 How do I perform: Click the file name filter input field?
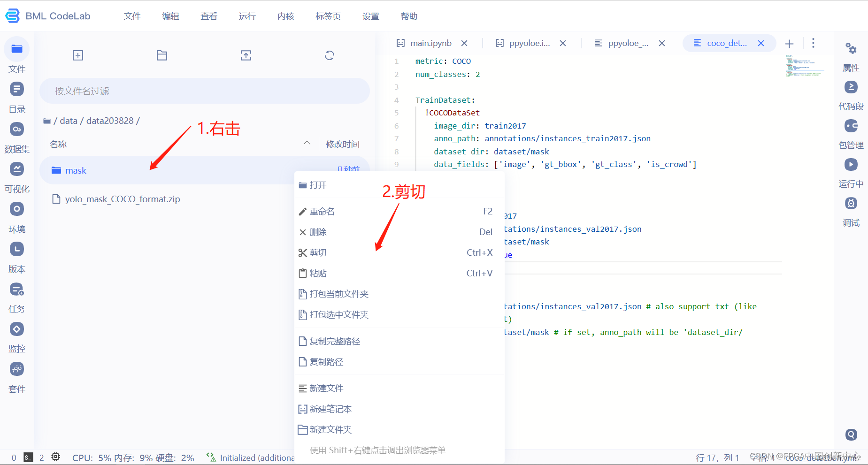(x=205, y=91)
